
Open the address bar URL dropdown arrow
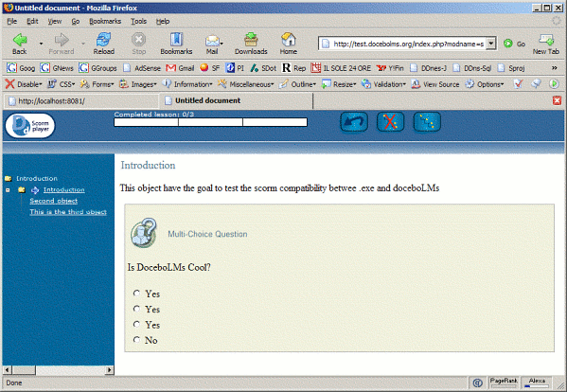point(490,44)
